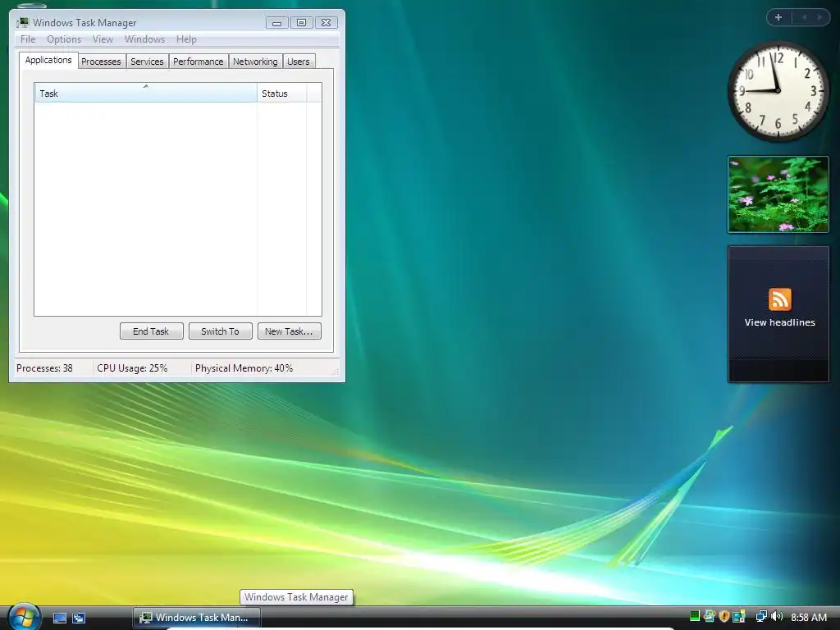
Task: Click the Show Desktop quick launch icon
Action: pyautogui.click(x=59, y=618)
